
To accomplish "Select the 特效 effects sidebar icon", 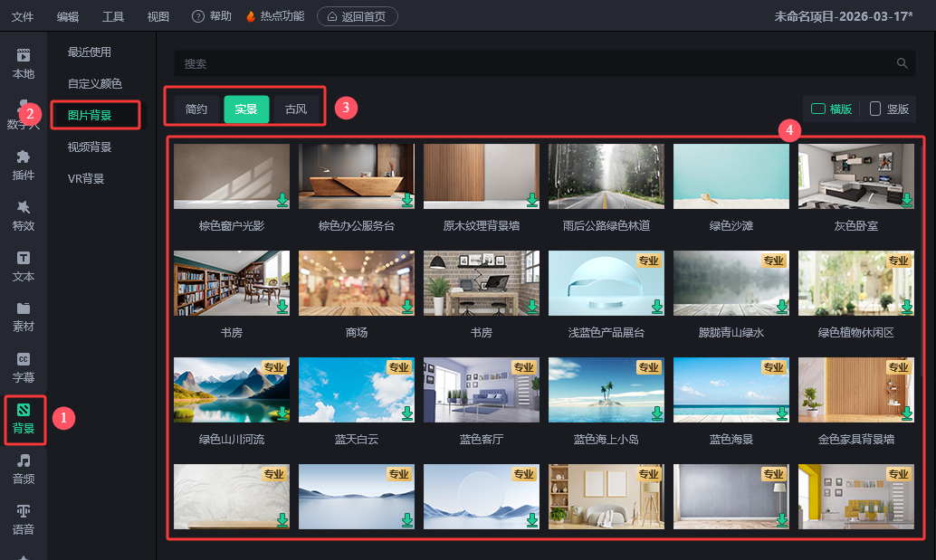I will point(24,215).
